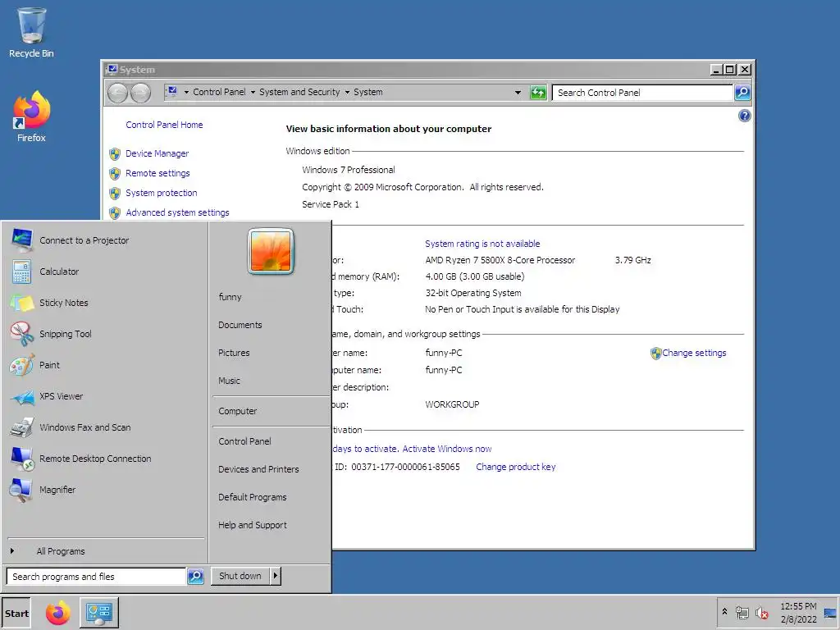This screenshot has width=840, height=630.
Task: Click the Control Panel search magnifier button
Action: (742, 93)
